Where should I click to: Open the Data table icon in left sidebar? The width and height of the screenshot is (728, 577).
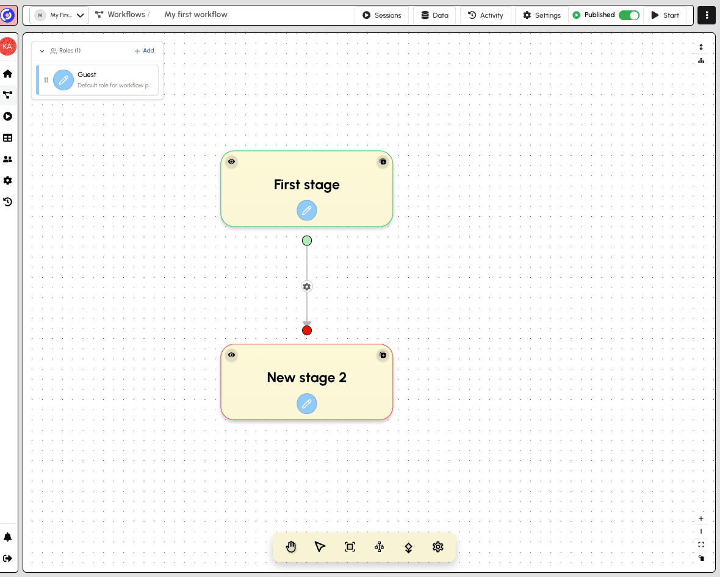tap(8, 137)
